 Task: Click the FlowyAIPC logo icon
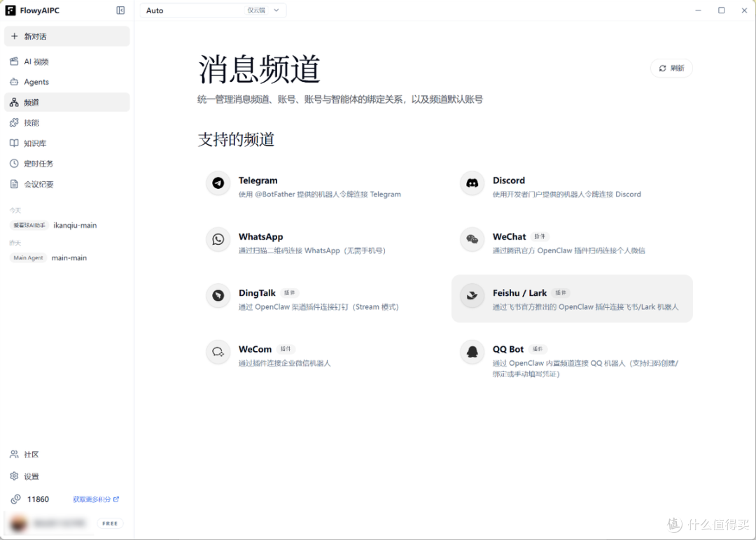coord(10,10)
